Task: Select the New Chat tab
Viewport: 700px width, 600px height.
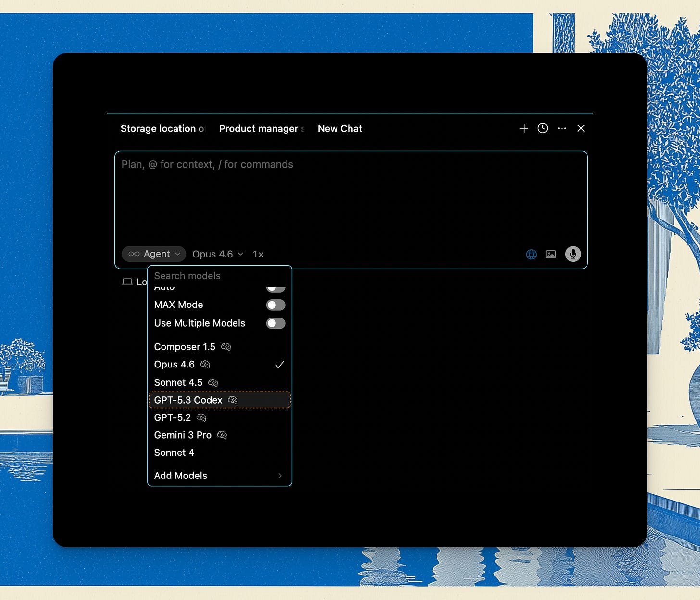Action: (340, 129)
